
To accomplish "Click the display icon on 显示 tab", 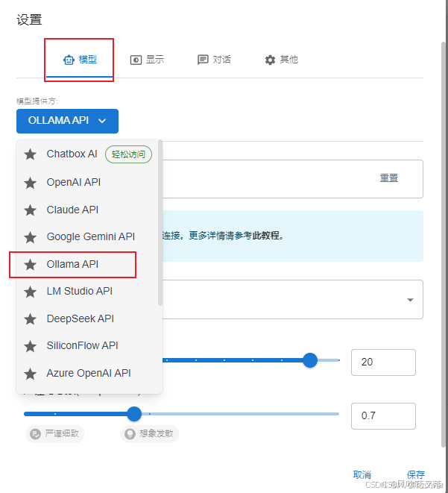I will pyautogui.click(x=136, y=60).
